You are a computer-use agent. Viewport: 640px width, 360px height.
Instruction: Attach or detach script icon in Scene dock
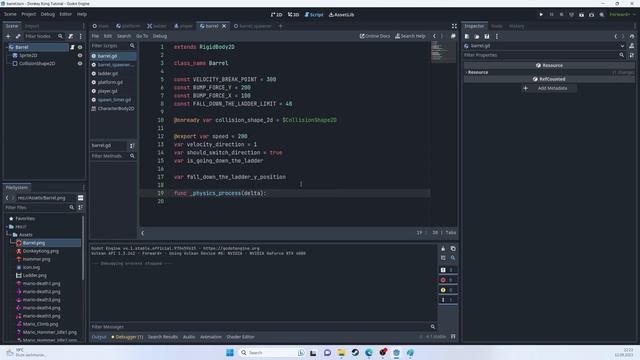tap(71, 36)
